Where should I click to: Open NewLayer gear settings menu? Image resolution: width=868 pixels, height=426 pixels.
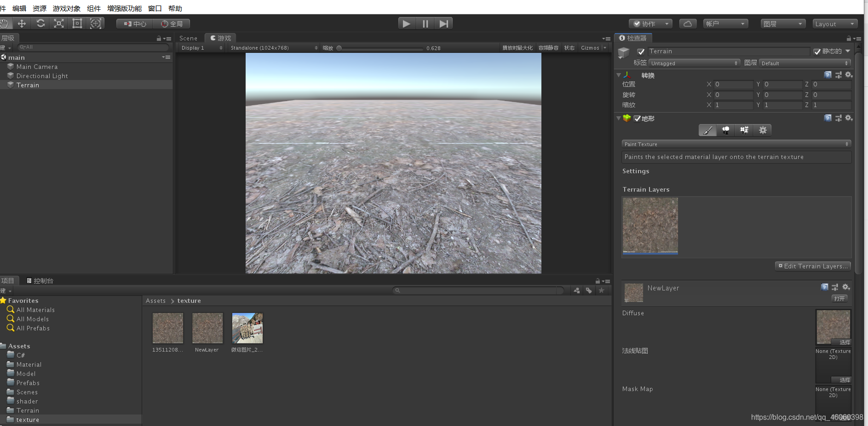pyautogui.click(x=846, y=287)
